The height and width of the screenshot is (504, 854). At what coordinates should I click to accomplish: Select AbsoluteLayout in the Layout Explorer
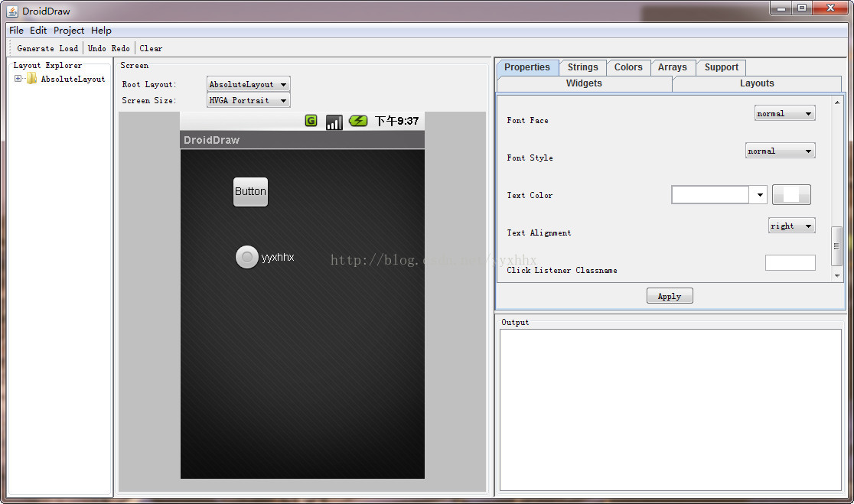tap(73, 79)
